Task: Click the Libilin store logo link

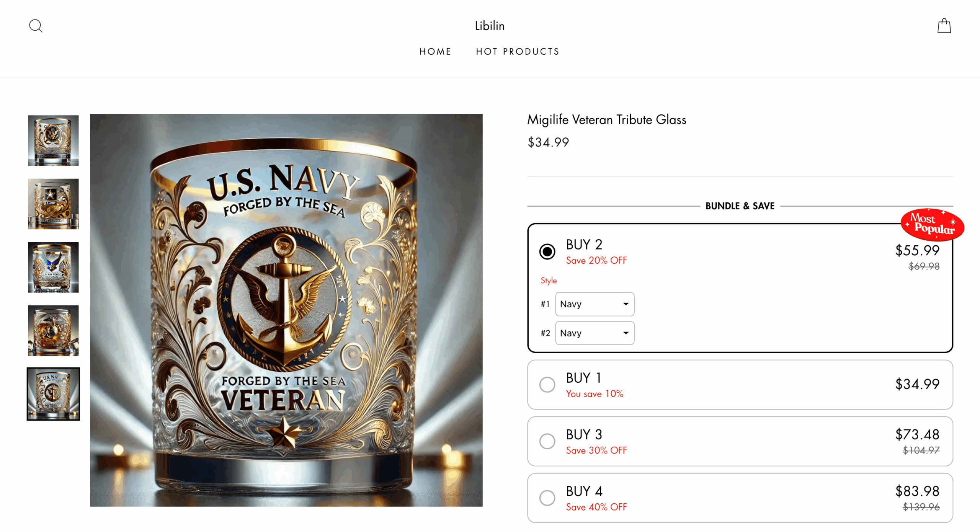Action: (x=490, y=26)
